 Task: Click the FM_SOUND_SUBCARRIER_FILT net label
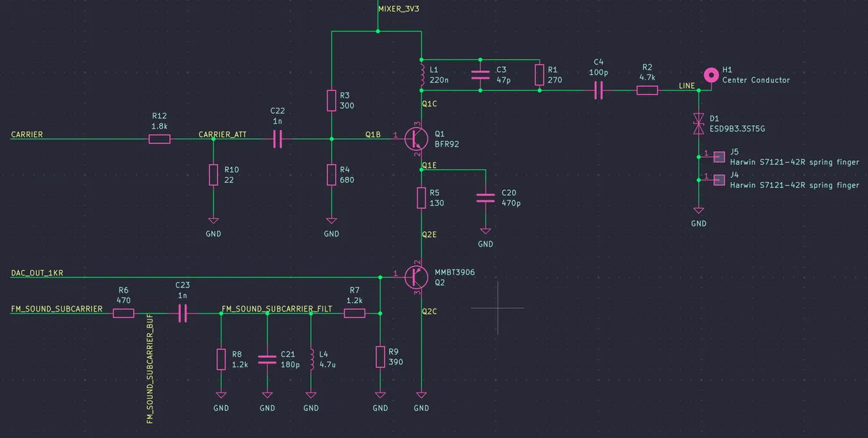pyautogui.click(x=277, y=309)
